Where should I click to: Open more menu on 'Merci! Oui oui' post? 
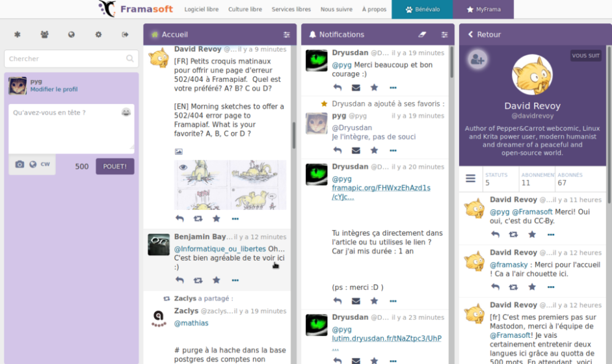(x=551, y=234)
